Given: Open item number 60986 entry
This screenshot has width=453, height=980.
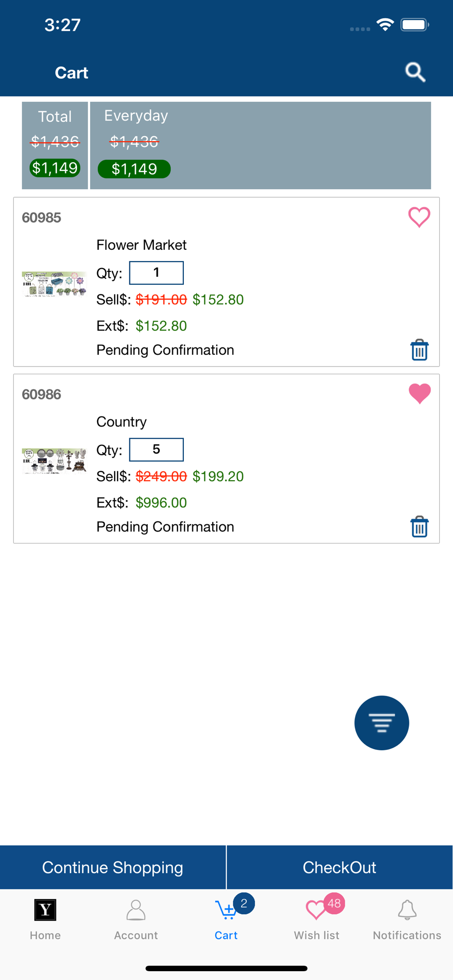Looking at the screenshot, I should point(42,394).
